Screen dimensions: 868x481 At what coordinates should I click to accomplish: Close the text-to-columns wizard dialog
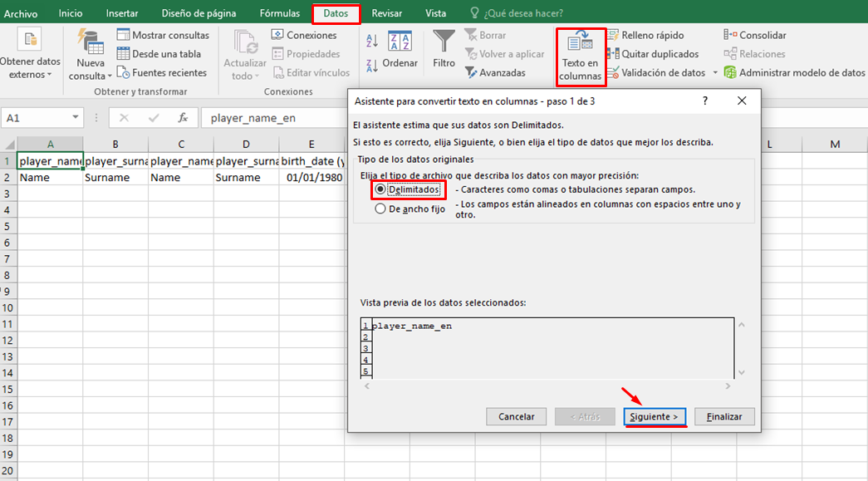742,101
